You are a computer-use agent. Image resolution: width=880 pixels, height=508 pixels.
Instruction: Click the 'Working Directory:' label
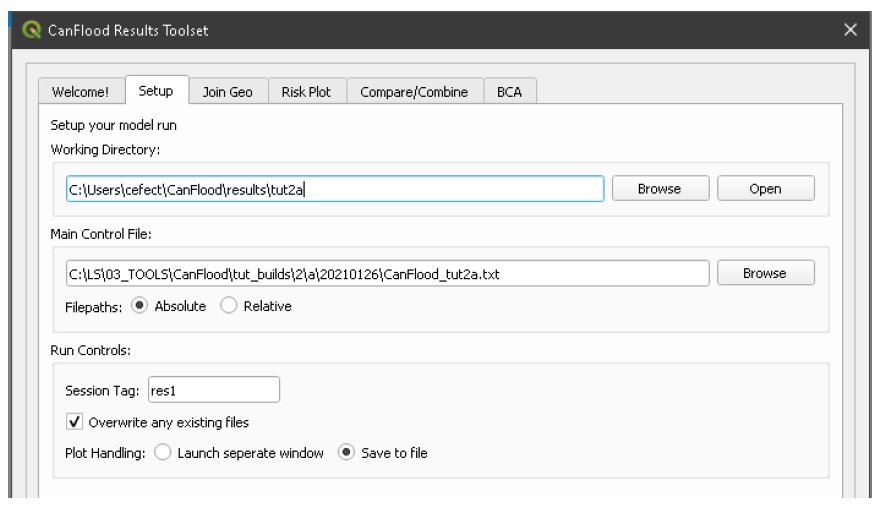(105, 149)
